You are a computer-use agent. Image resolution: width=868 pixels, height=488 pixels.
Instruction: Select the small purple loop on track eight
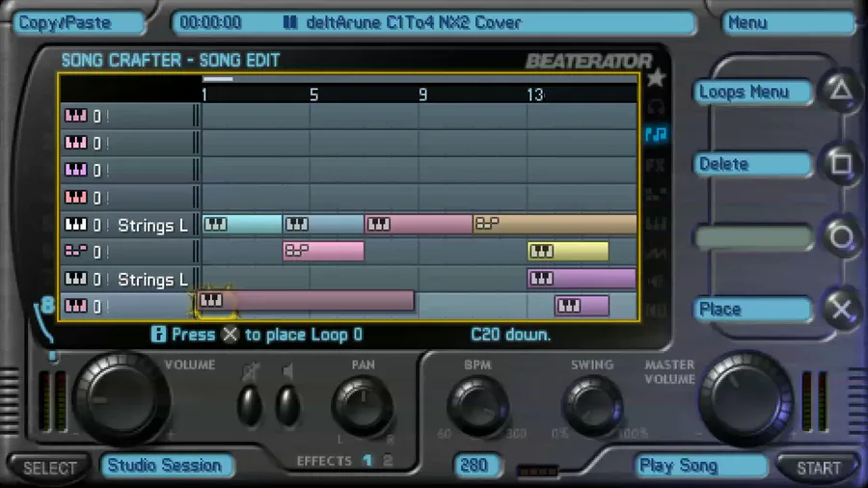pyautogui.click(x=582, y=306)
